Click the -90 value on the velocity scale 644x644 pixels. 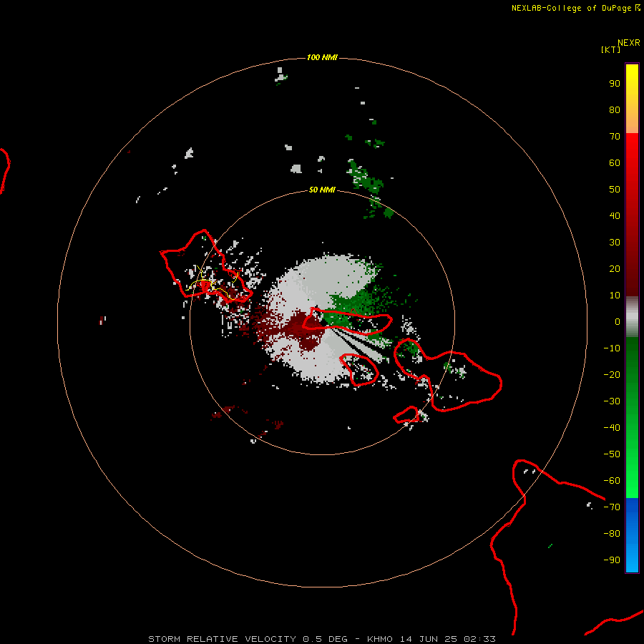click(x=612, y=560)
